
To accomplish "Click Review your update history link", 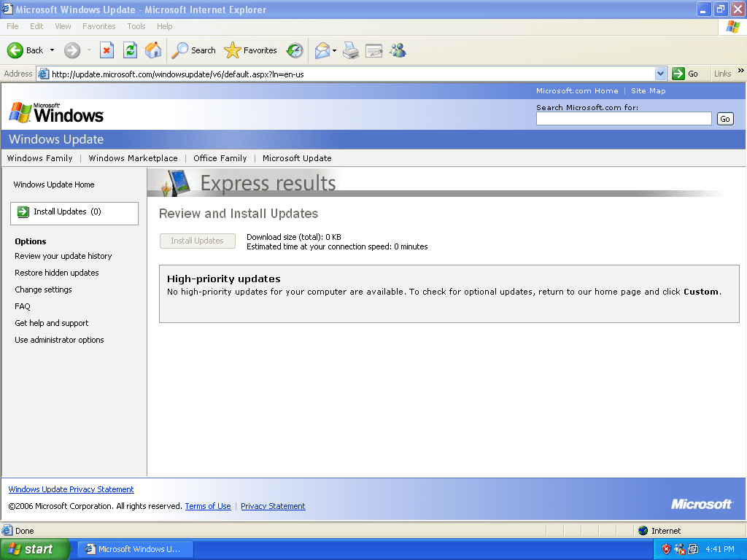I will [63, 256].
